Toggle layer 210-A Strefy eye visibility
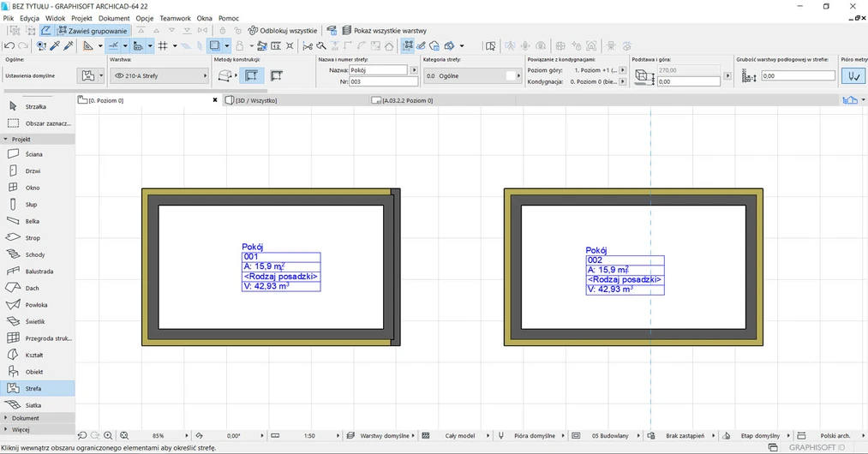 tap(118, 76)
